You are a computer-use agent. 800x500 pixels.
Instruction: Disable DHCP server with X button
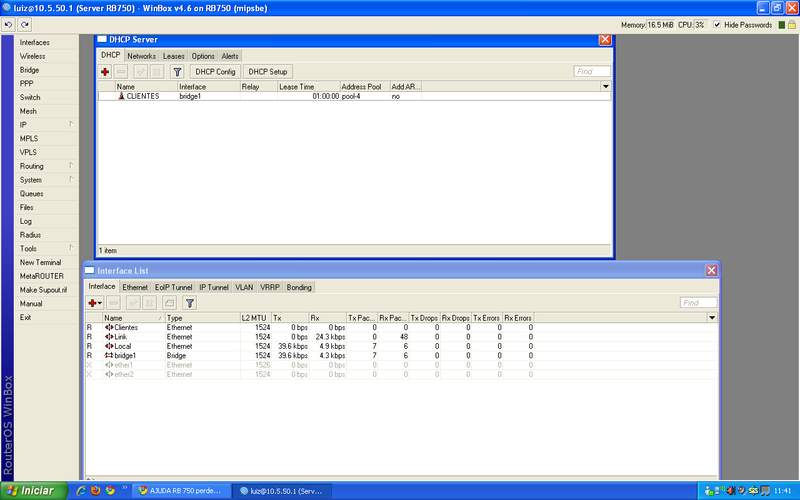(157, 72)
